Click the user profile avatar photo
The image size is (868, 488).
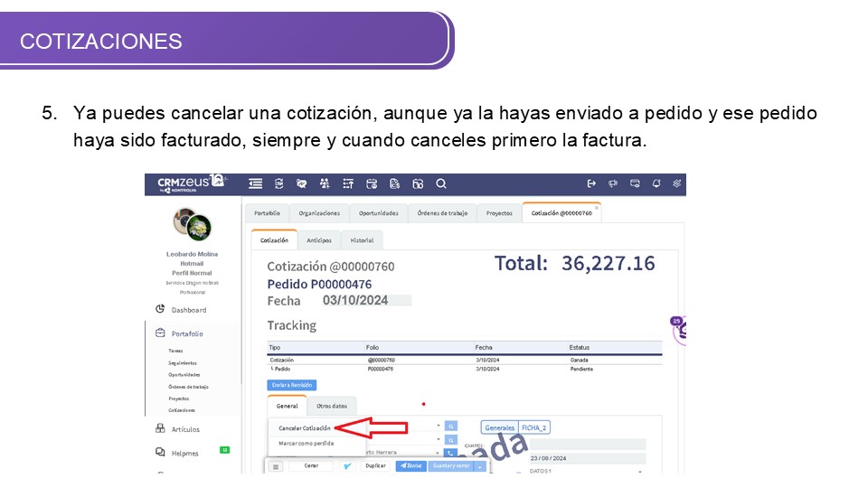pos(192,225)
